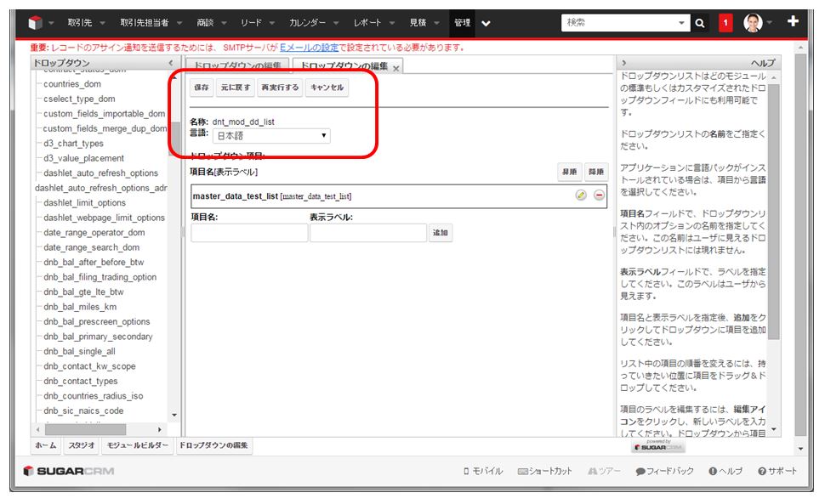
Task: Go to スタジオ in the bottom breadcrumb
Action: coord(81,445)
